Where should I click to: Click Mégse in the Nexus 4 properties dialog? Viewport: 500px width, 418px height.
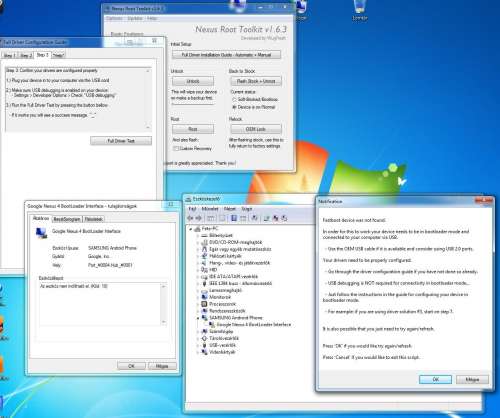click(x=162, y=366)
